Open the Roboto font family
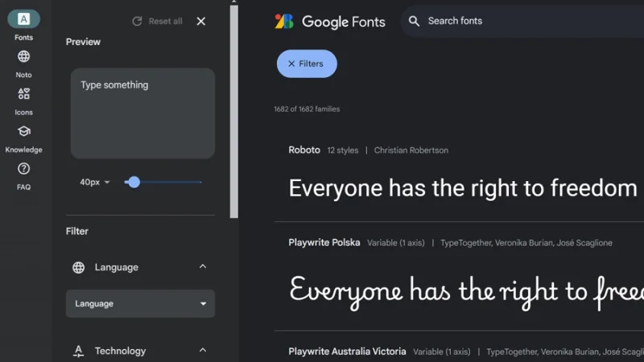 click(304, 150)
